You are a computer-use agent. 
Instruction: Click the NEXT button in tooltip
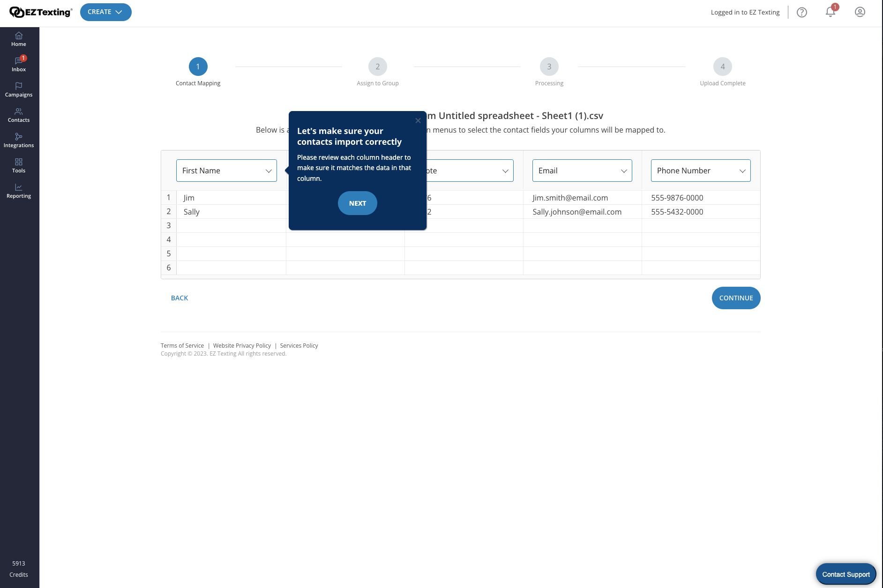[358, 203]
